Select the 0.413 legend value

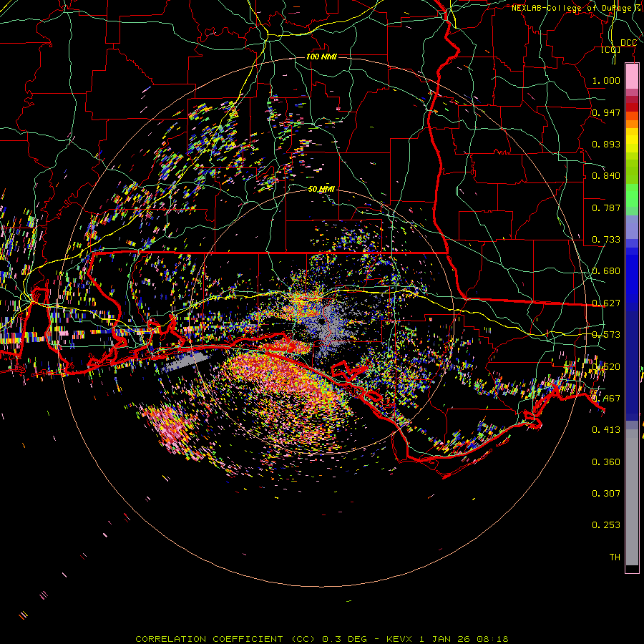pos(606,430)
